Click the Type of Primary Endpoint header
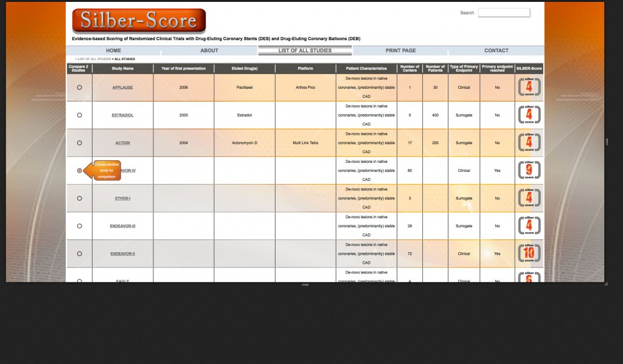 tap(464, 68)
